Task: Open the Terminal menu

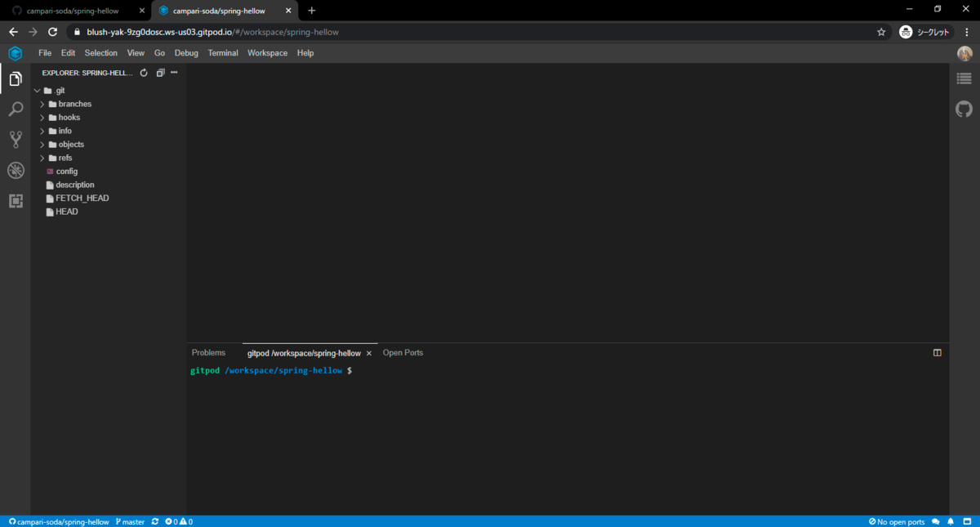Action: (223, 53)
